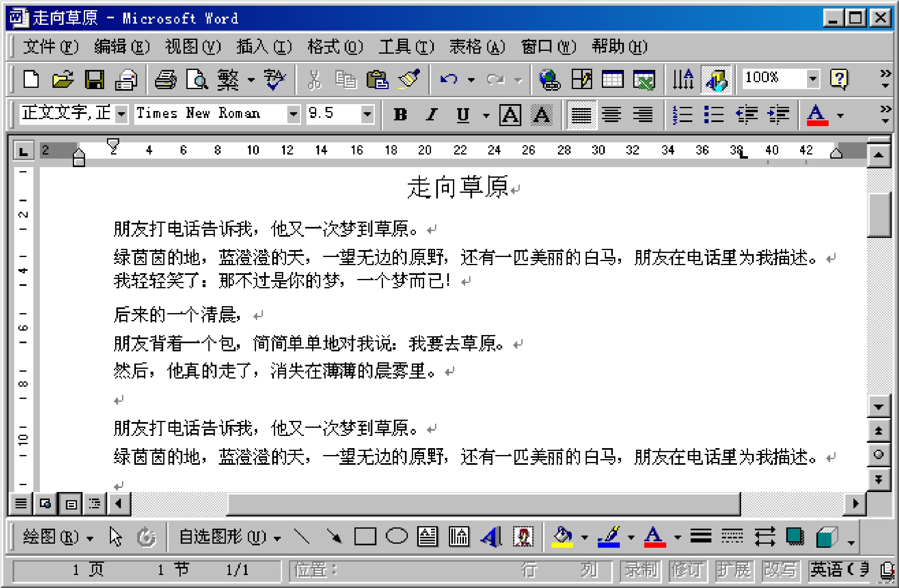Insert WordArt from the drawing toolbar
Screen dimensions: 899x588
[x=491, y=537]
